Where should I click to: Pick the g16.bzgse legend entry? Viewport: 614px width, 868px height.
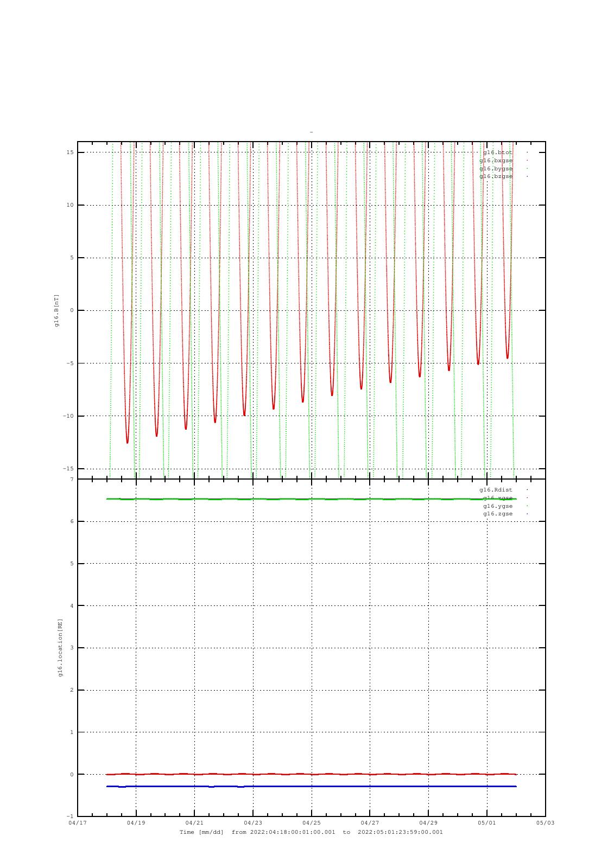click(x=496, y=176)
